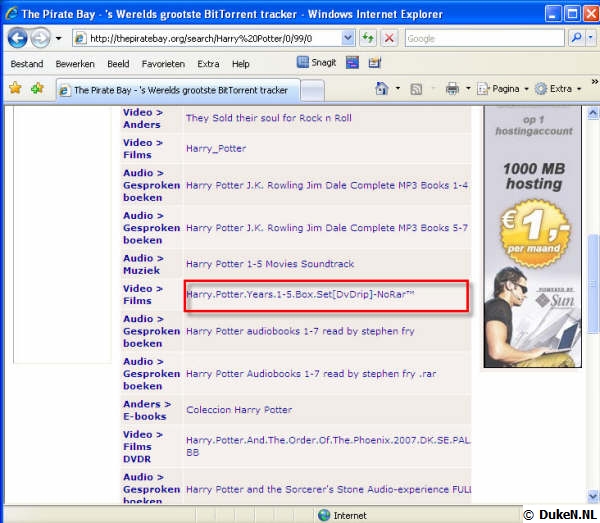
Task: Open They Sold their soul for Rock n Roll
Action: (x=269, y=118)
